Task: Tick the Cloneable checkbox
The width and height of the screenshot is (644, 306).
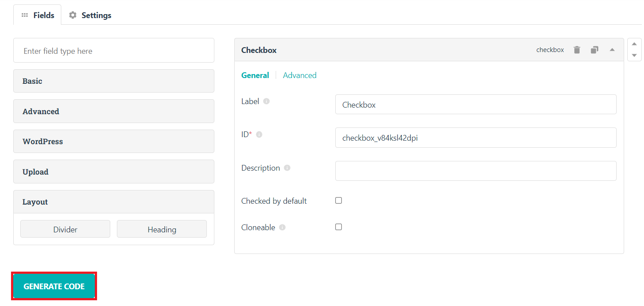Action: point(338,227)
